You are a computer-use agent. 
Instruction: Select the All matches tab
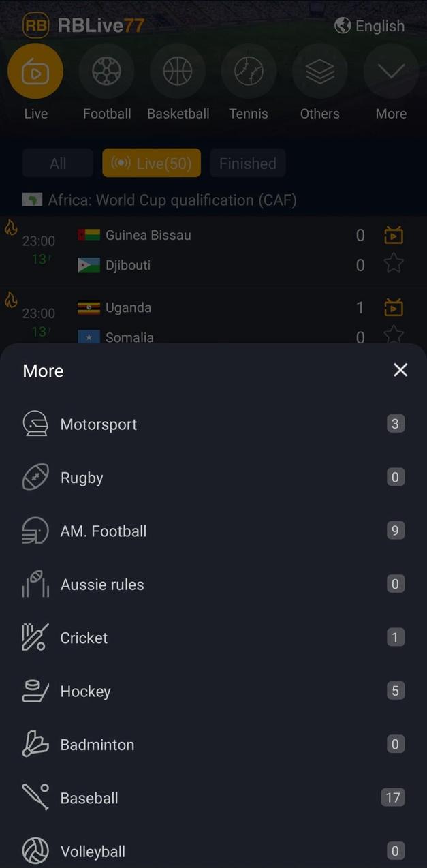click(57, 163)
